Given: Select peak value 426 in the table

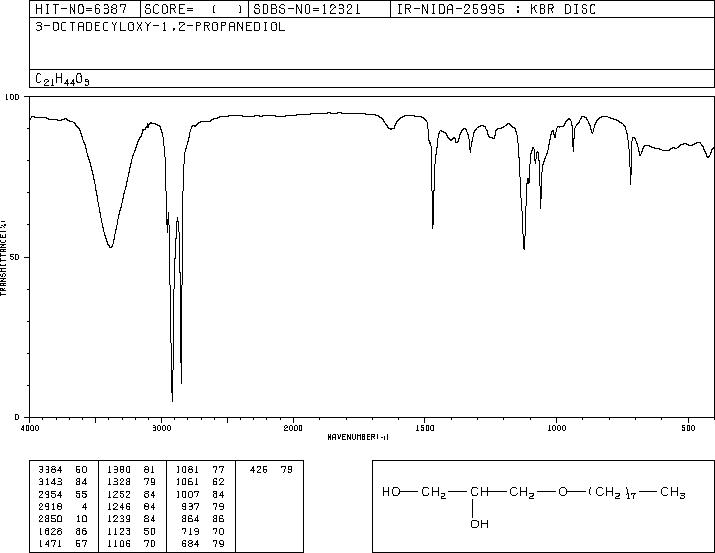Looking at the screenshot, I should (259, 470).
